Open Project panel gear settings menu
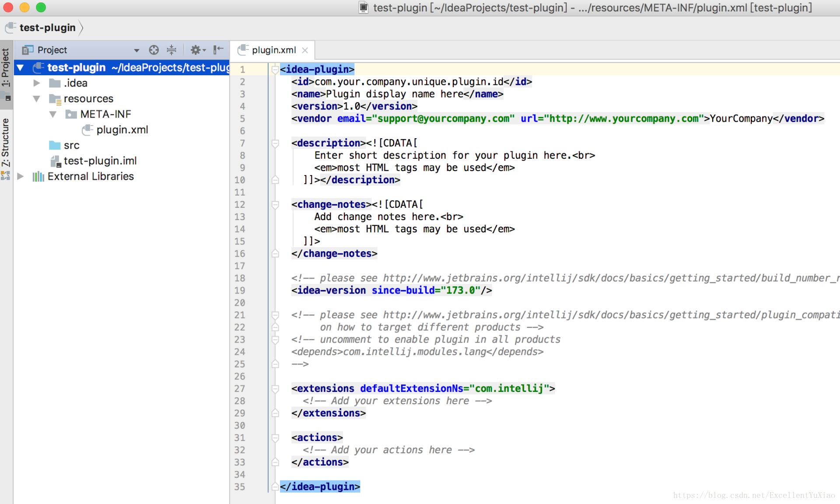The height and width of the screenshot is (504, 840). tap(197, 50)
